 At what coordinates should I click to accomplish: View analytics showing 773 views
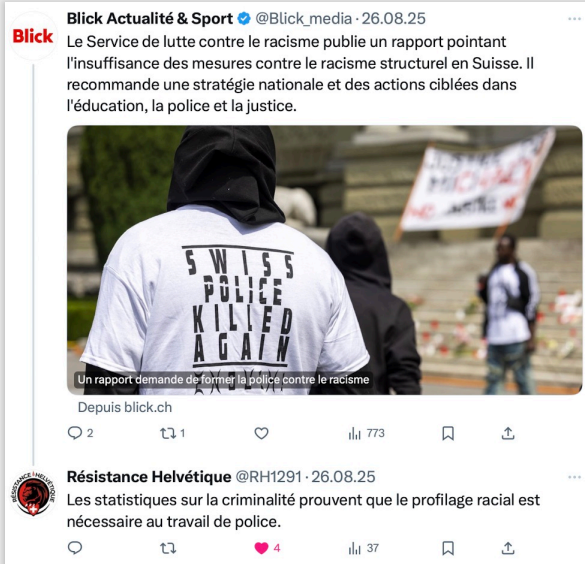[366, 433]
